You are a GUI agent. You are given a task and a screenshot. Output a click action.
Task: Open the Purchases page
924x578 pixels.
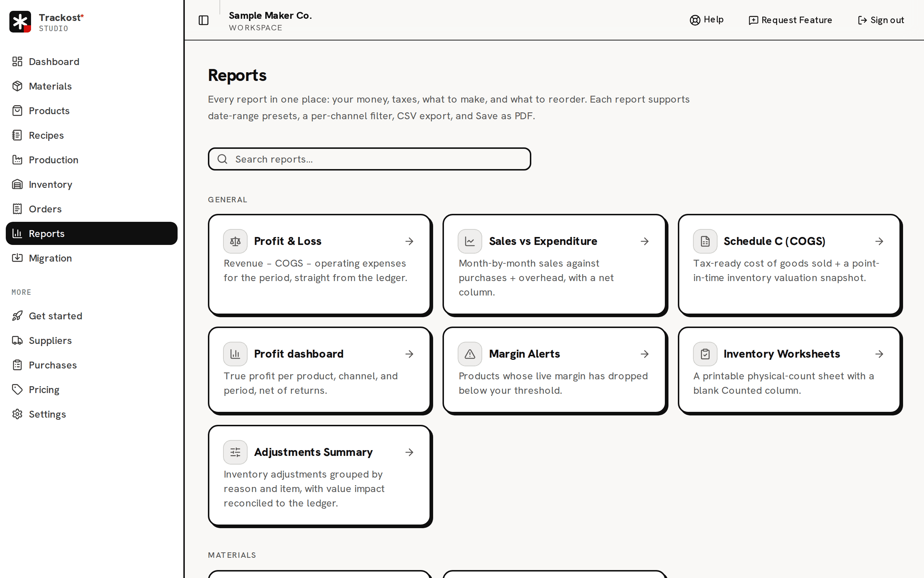point(92,365)
